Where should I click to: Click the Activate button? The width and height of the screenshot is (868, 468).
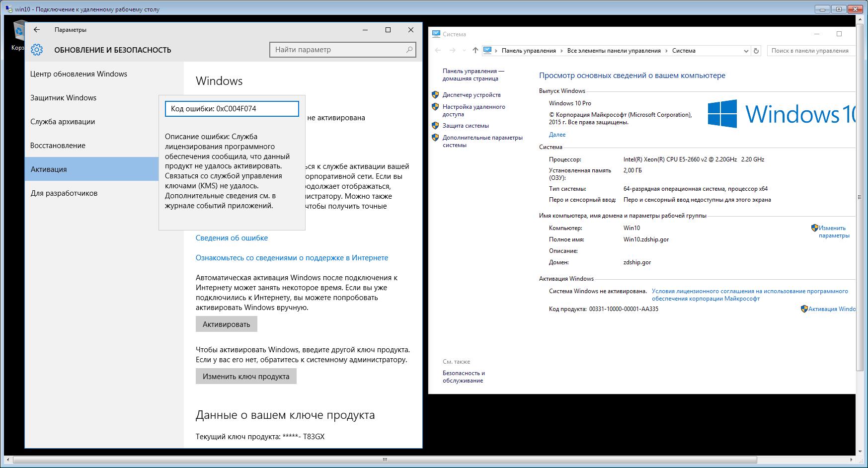pos(226,324)
